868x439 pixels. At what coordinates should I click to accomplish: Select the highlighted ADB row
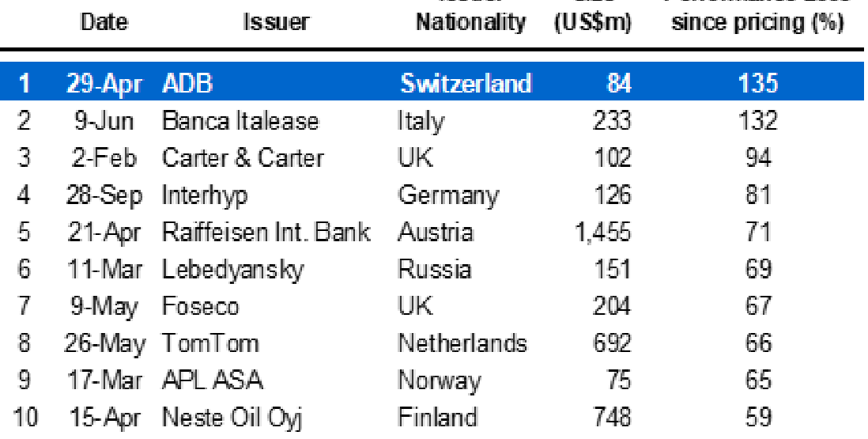coord(432,82)
